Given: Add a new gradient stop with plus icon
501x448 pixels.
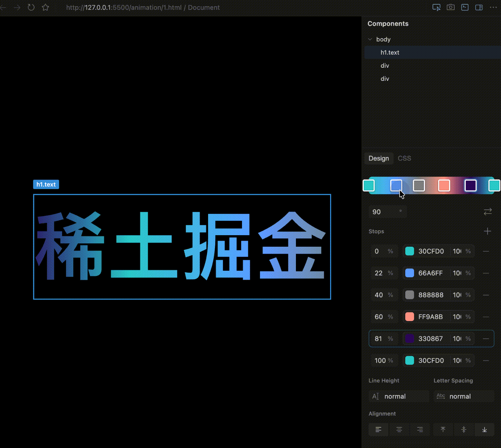Looking at the screenshot, I should coord(488,231).
